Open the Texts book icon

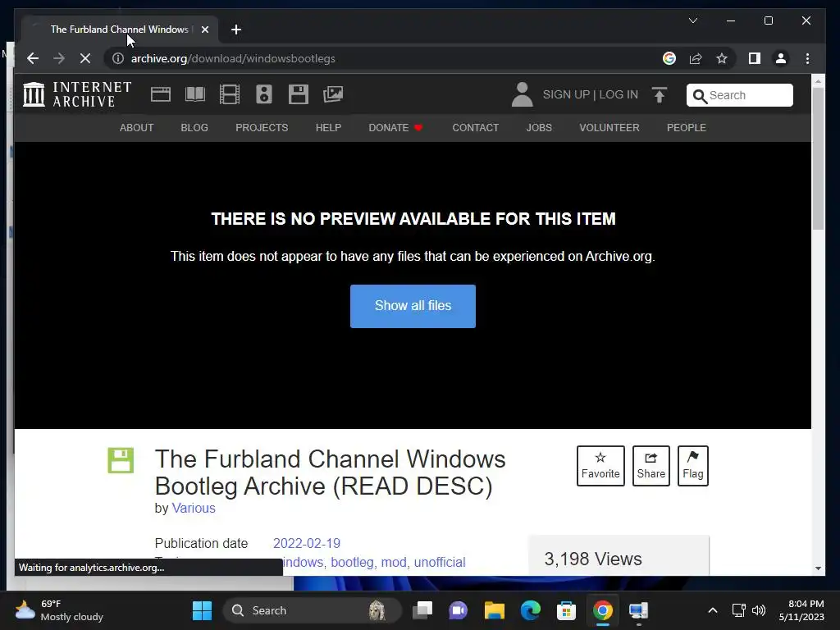pyautogui.click(x=195, y=94)
